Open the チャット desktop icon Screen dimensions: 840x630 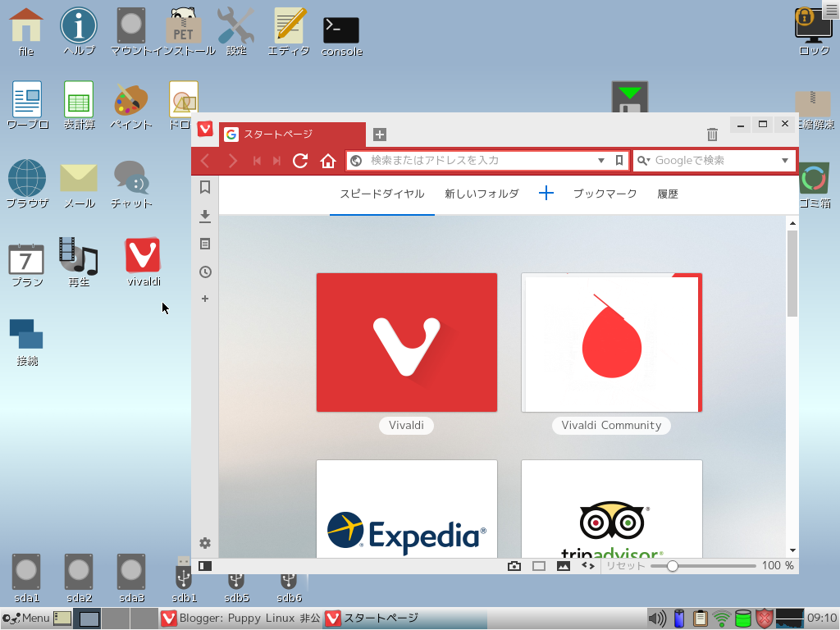click(x=131, y=185)
